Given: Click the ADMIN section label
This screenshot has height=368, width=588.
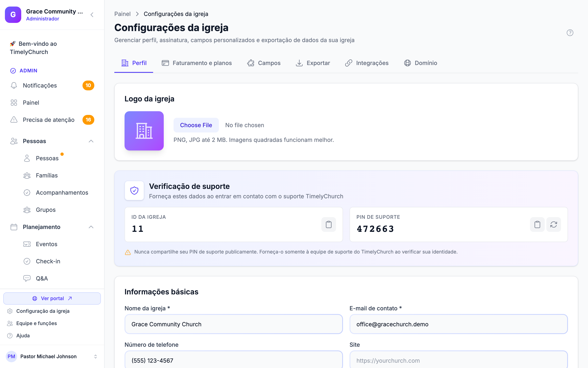Looking at the screenshot, I should click(x=28, y=71).
